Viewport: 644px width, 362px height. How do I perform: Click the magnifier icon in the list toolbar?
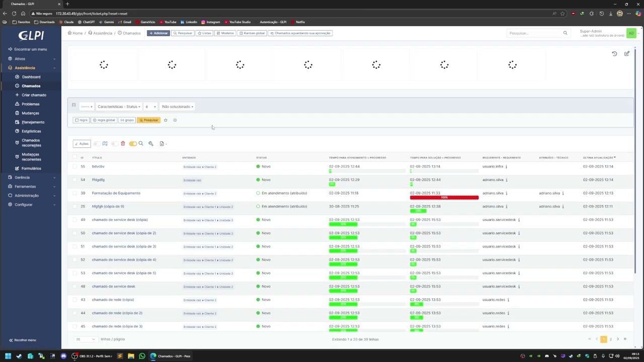[141, 144]
